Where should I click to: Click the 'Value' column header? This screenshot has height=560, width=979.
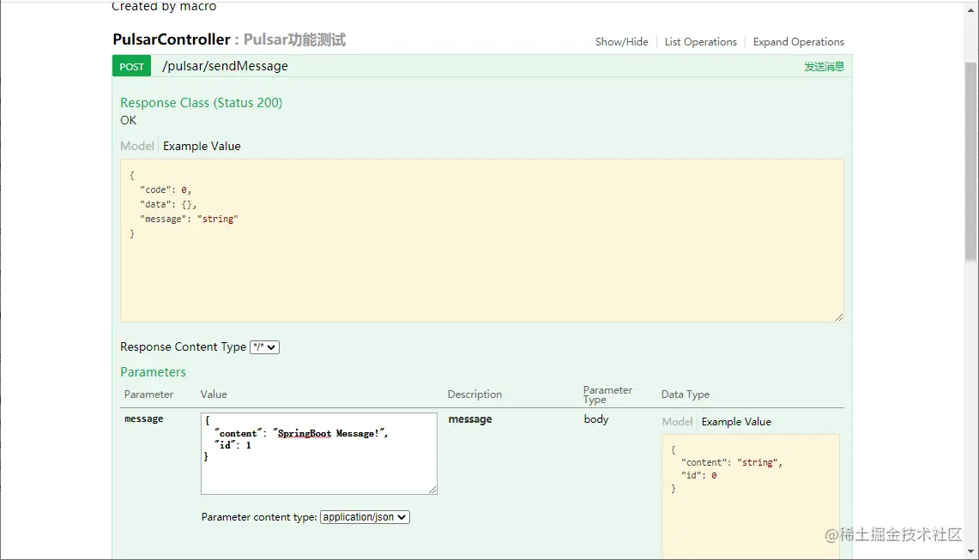point(214,394)
